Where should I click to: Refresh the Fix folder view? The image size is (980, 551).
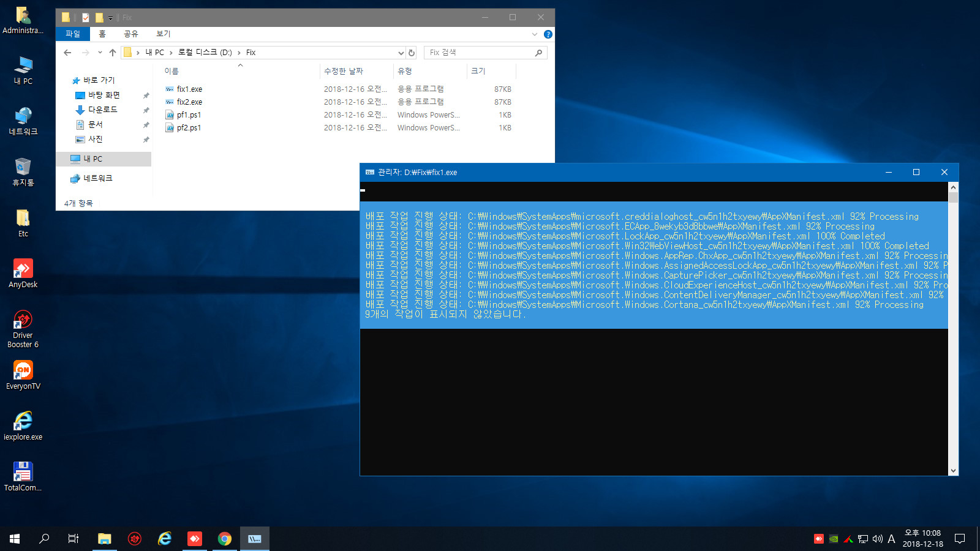pyautogui.click(x=412, y=53)
